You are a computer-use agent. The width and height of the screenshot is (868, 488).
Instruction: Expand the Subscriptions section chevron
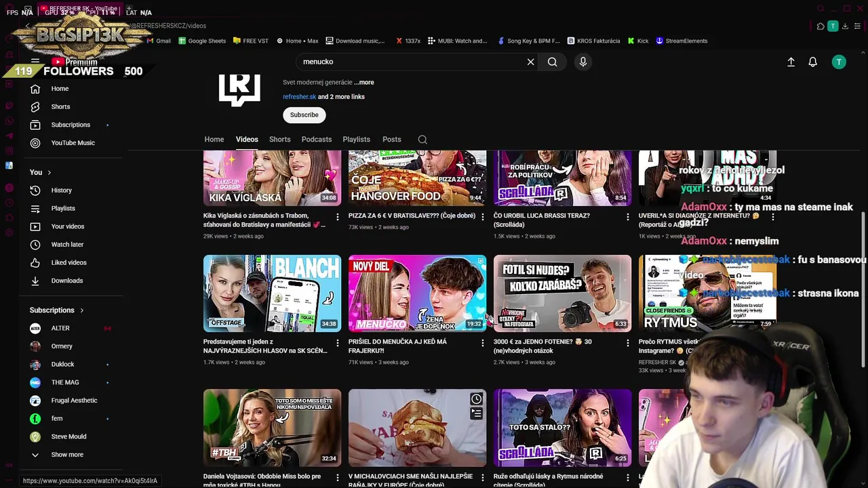coord(81,310)
